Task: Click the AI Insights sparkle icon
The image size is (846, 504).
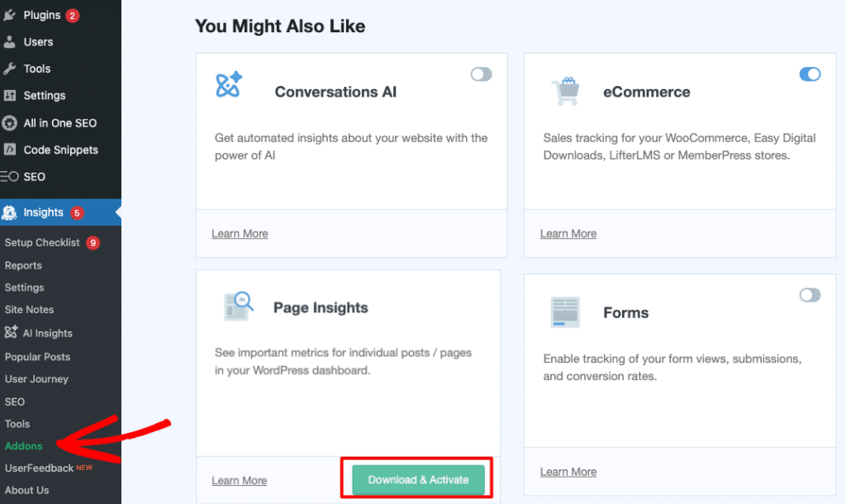Action: click(x=11, y=333)
